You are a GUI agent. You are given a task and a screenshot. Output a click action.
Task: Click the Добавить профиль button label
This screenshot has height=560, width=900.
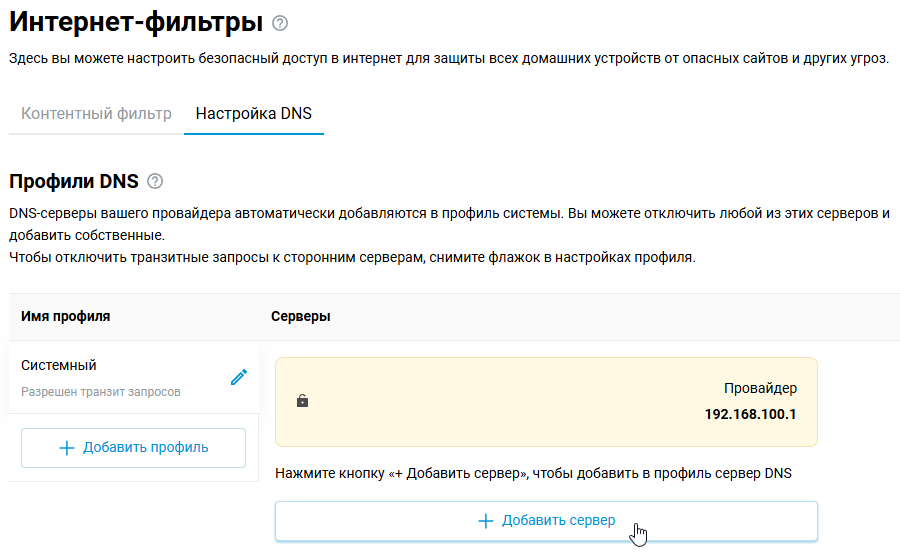point(145,448)
